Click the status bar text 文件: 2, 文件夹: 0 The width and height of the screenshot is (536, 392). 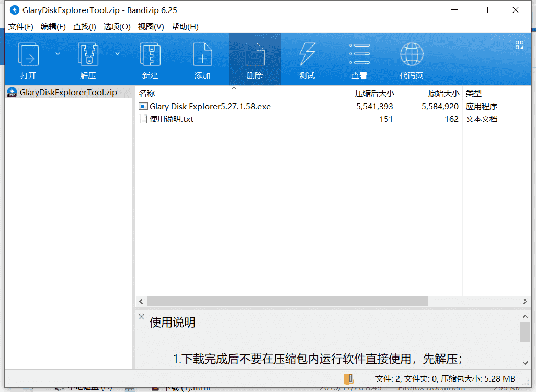click(x=407, y=378)
